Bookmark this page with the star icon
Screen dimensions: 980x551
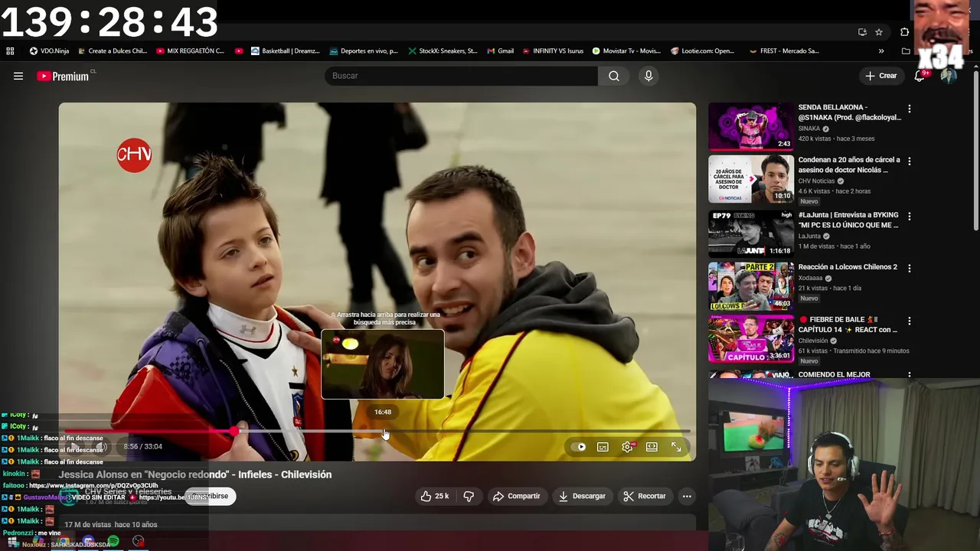click(x=879, y=32)
